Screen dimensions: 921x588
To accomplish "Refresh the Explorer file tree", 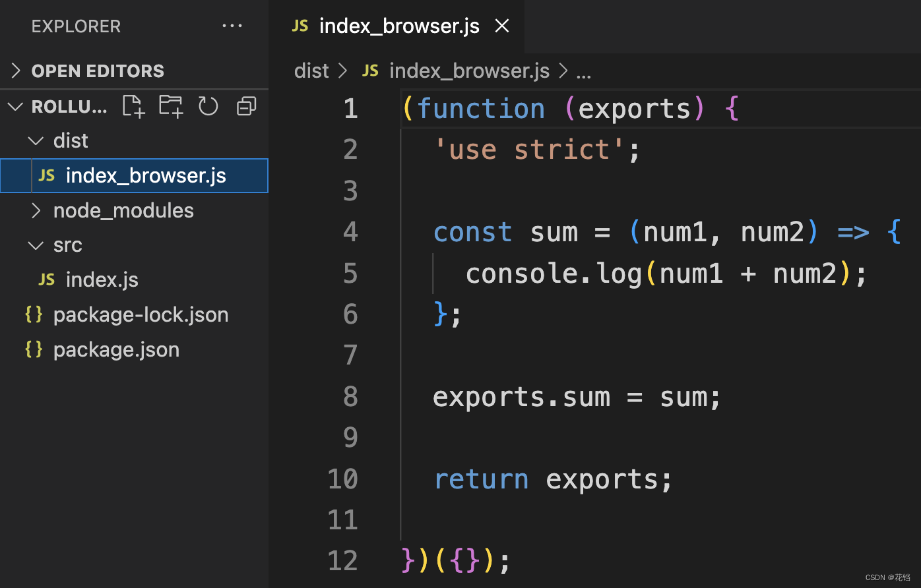I will pos(208,106).
